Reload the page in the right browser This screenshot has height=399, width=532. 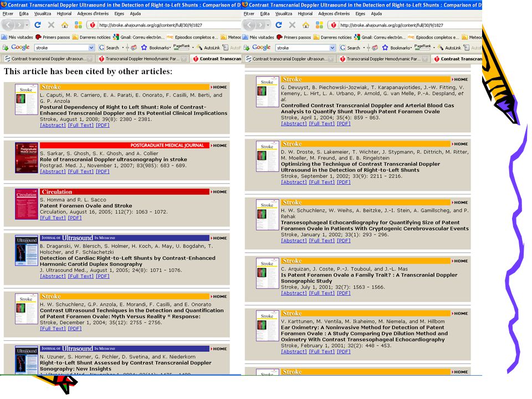279,25
